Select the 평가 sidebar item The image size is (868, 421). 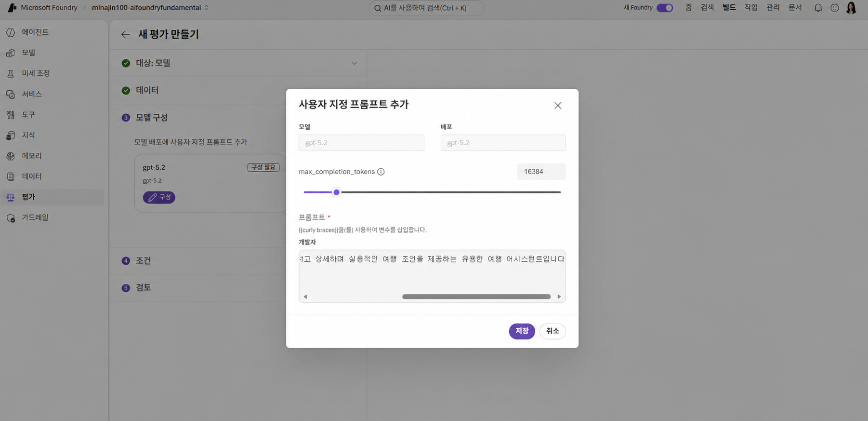(x=53, y=197)
